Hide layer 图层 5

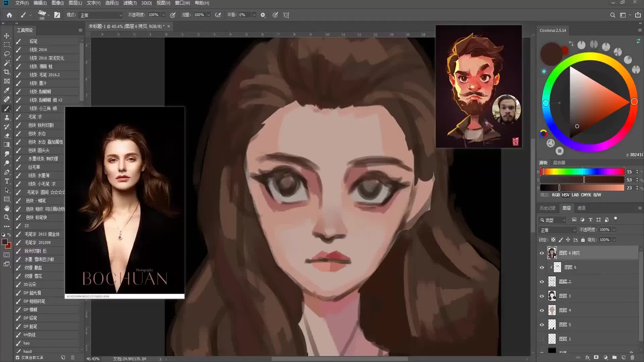click(x=542, y=325)
